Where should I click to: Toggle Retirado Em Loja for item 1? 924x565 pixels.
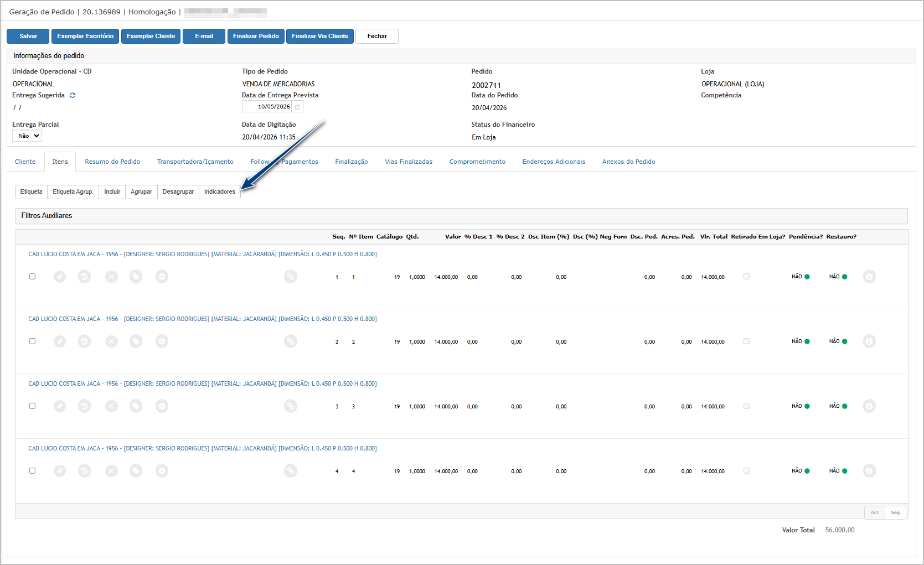746,276
